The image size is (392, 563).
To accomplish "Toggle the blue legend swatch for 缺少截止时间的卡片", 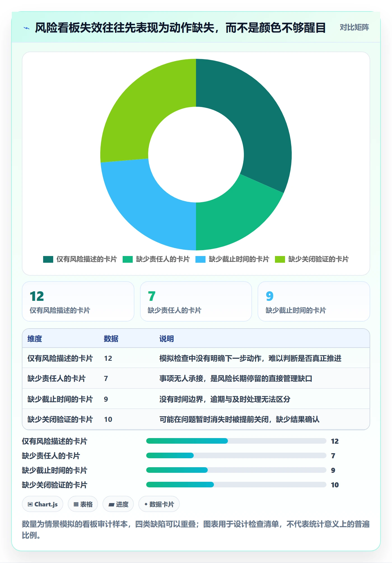I will pos(200,259).
